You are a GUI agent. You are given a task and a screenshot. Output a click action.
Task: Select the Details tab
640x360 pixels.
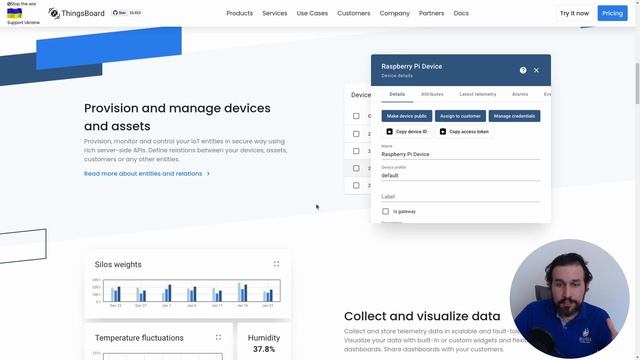397,94
